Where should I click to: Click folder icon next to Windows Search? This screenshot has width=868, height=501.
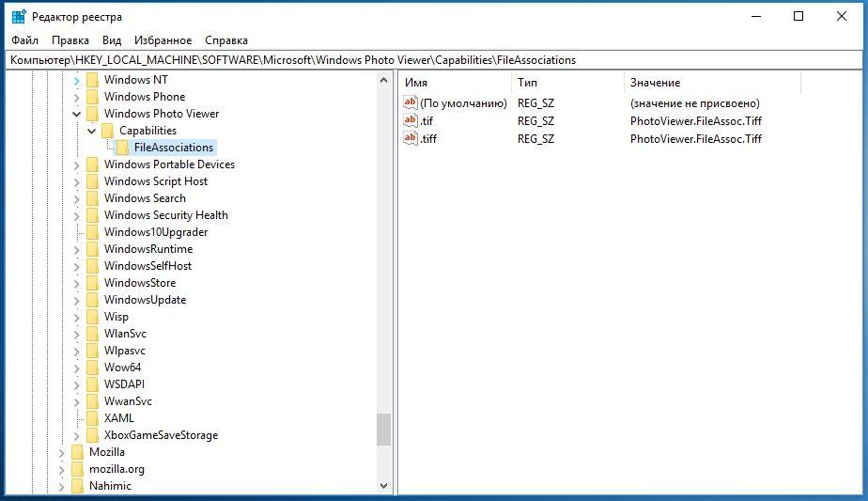(92, 198)
